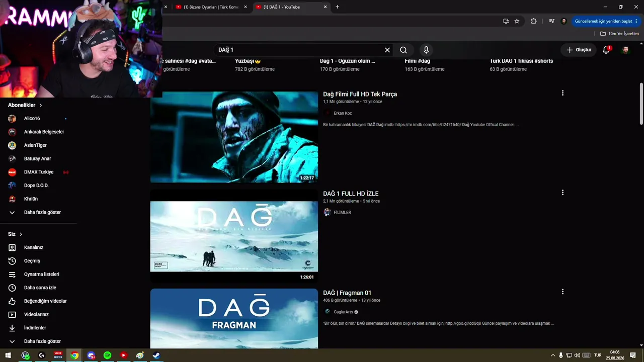This screenshot has height=362, width=644.
Task: Open the YouTube account avatar menu
Action: tap(626, 50)
